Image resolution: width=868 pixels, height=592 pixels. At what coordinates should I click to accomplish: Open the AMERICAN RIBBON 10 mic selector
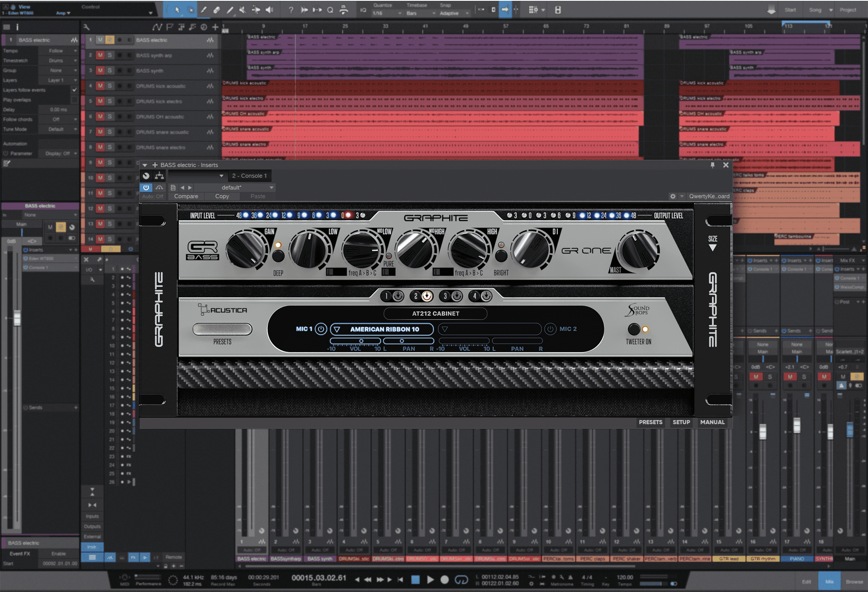click(382, 329)
